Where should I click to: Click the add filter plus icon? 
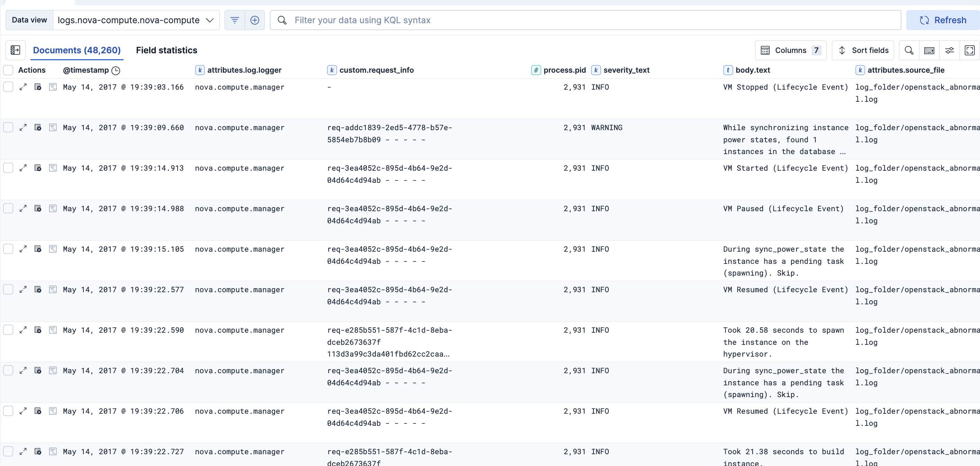pos(254,20)
